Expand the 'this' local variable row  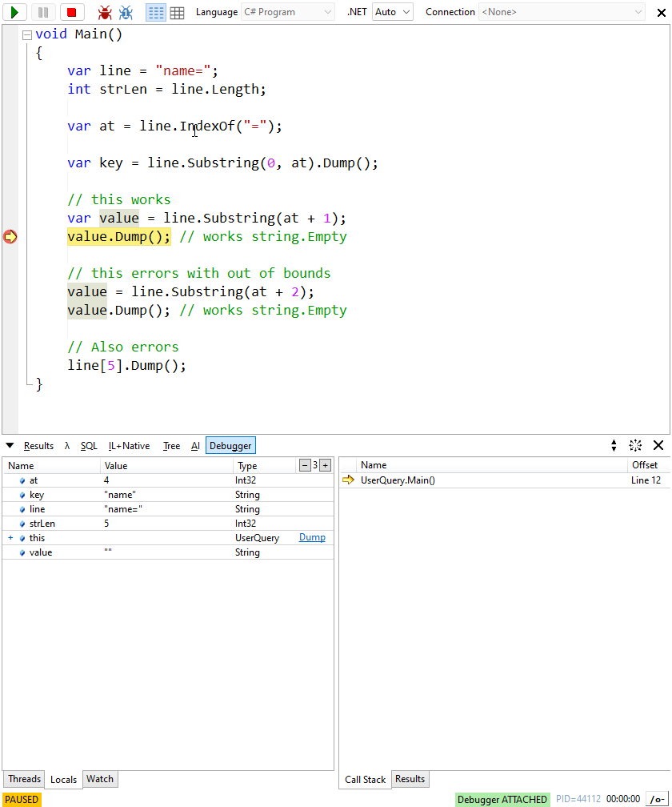(10, 538)
